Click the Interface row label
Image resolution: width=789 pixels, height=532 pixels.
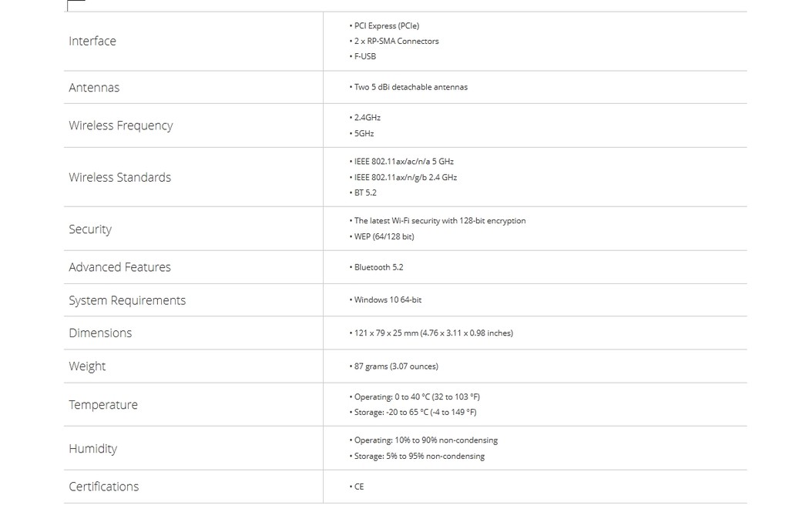tap(92, 42)
